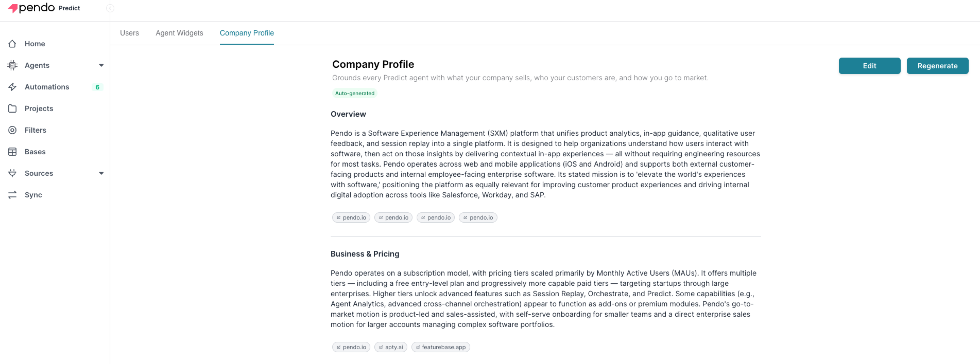980x364 pixels.
Task: Switch to the Users tab
Action: 129,33
